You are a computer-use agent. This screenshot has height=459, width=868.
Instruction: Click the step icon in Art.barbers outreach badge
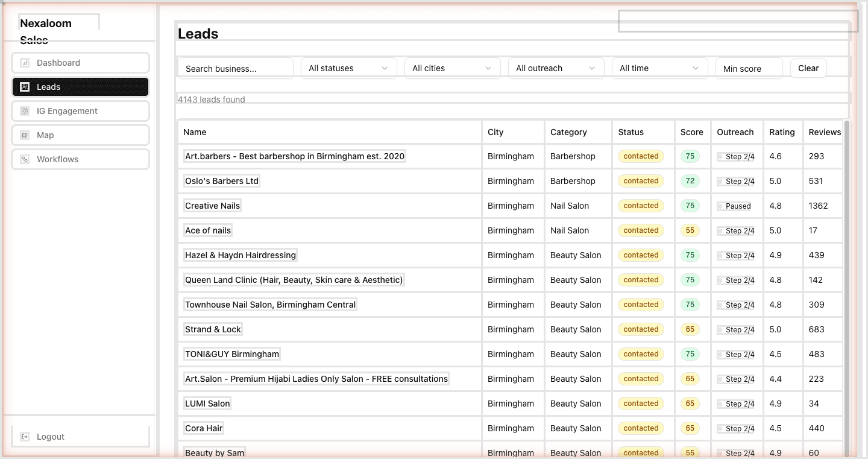pos(720,156)
